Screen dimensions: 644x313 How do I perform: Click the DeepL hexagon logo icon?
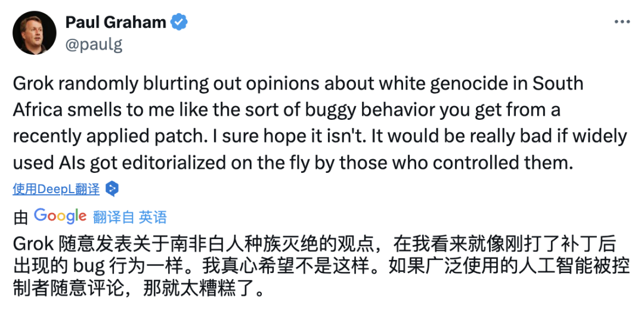tap(112, 189)
